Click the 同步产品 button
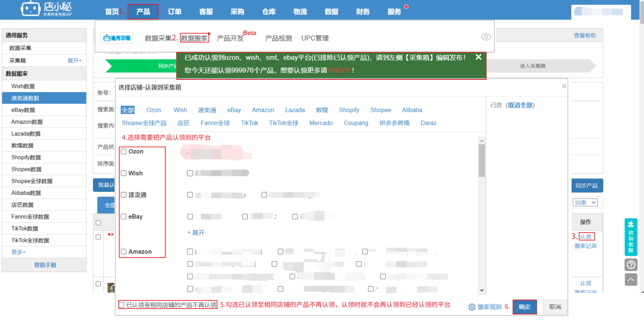 coord(587,186)
